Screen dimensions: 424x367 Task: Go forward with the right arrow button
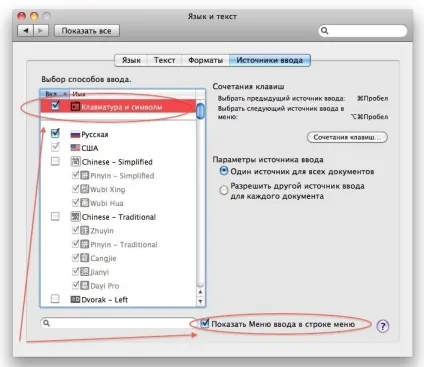tap(41, 31)
